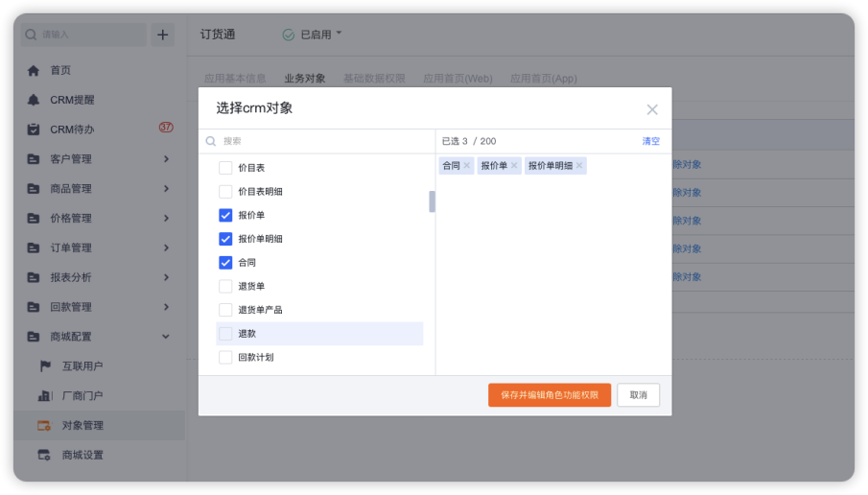Uncheck the 报价单明细 checkbox
Image resolution: width=868 pixels, height=495 pixels.
pos(225,239)
